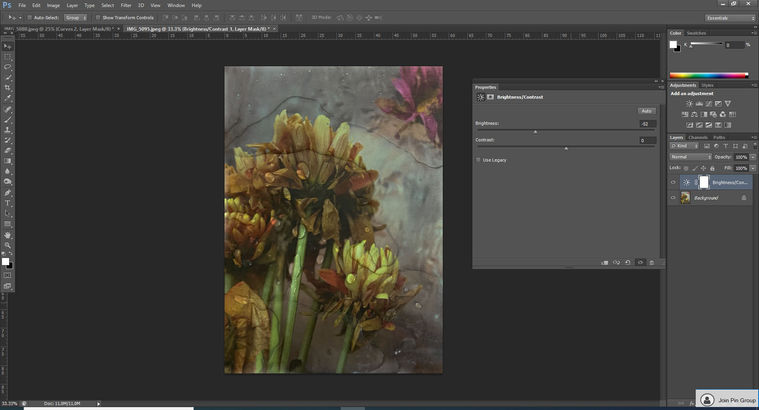This screenshot has width=759, height=410.
Task: Expand the Auto-Select Group dropdown
Action: click(x=77, y=17)
